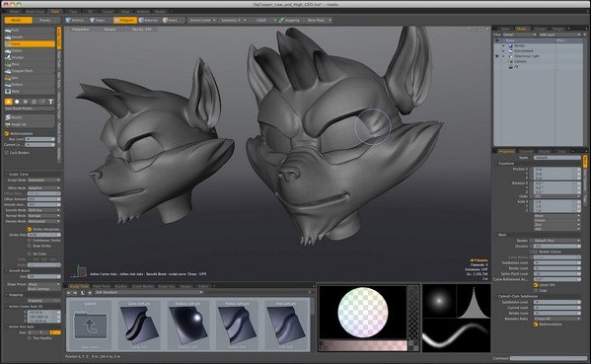
Task: Open the Normal Mode Average dropdown
Action: click(44, 215)
